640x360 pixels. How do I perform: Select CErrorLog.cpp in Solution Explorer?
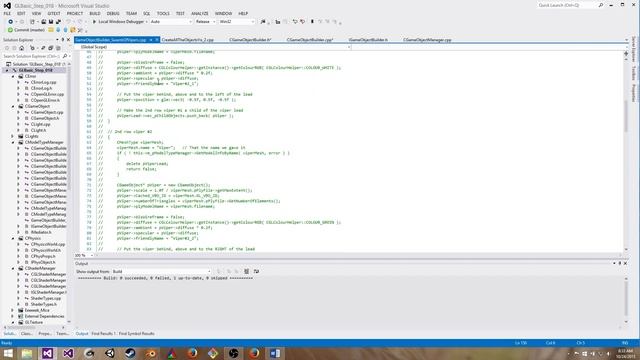(x=43, y=82)
